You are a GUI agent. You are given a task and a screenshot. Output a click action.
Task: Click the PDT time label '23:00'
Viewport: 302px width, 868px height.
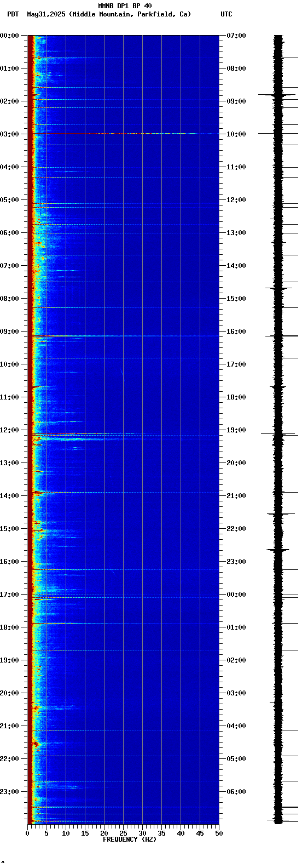click(9, 792)
